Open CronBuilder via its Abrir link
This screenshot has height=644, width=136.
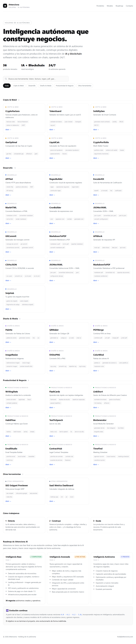coord(52,223)
